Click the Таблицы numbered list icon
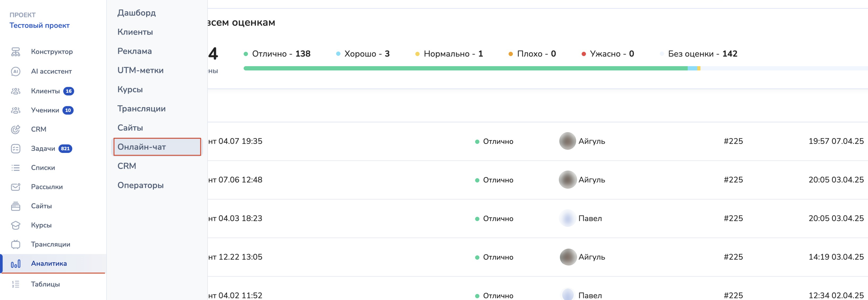The width and height of the screenshot is (868, 300). (15, 284)
